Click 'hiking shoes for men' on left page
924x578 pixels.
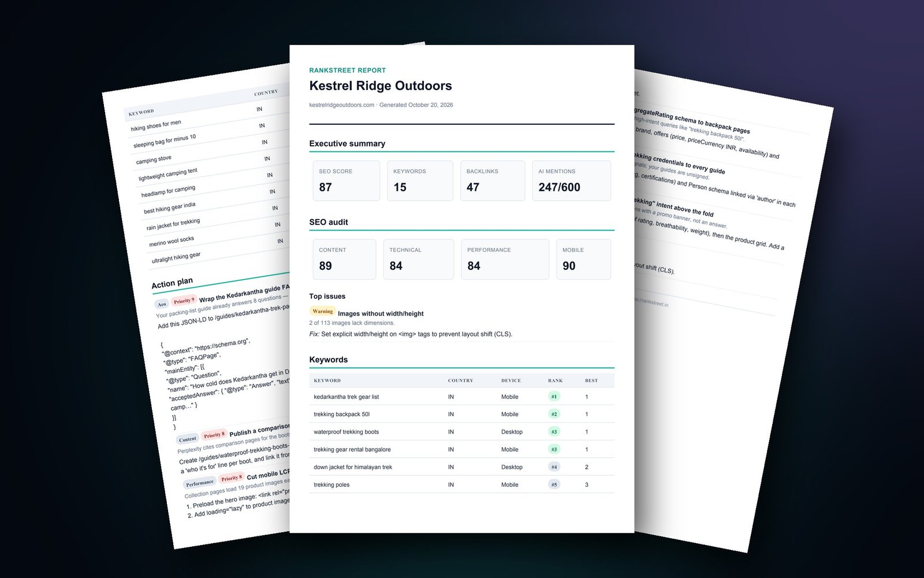point(156,125)
